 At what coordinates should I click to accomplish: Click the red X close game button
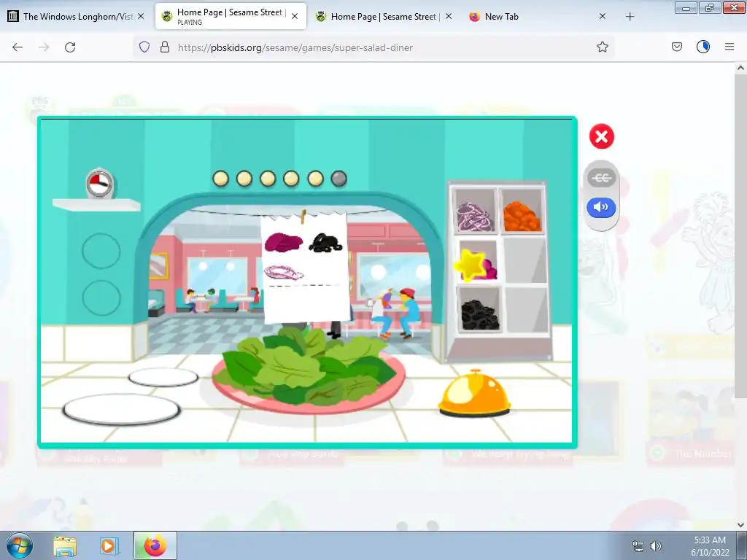(601, 136)
